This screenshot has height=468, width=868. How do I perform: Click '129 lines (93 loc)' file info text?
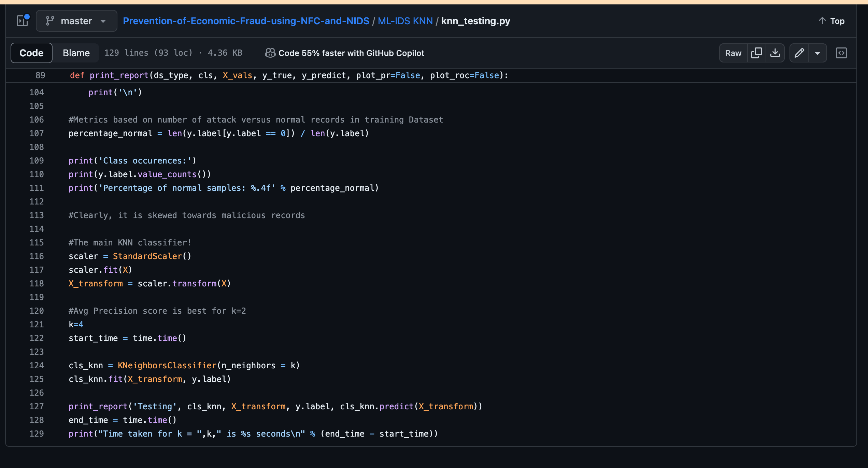pos(148,53)
